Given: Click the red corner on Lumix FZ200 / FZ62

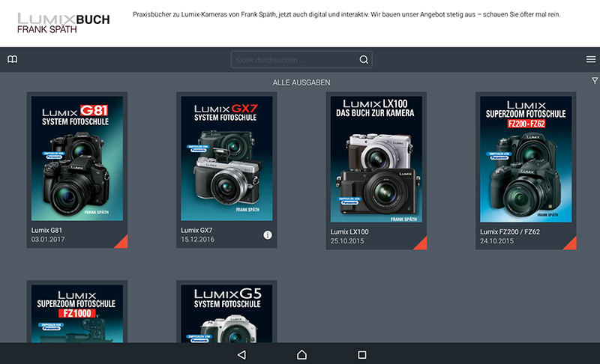Looking at the screenshot, I should coord(571,244).
